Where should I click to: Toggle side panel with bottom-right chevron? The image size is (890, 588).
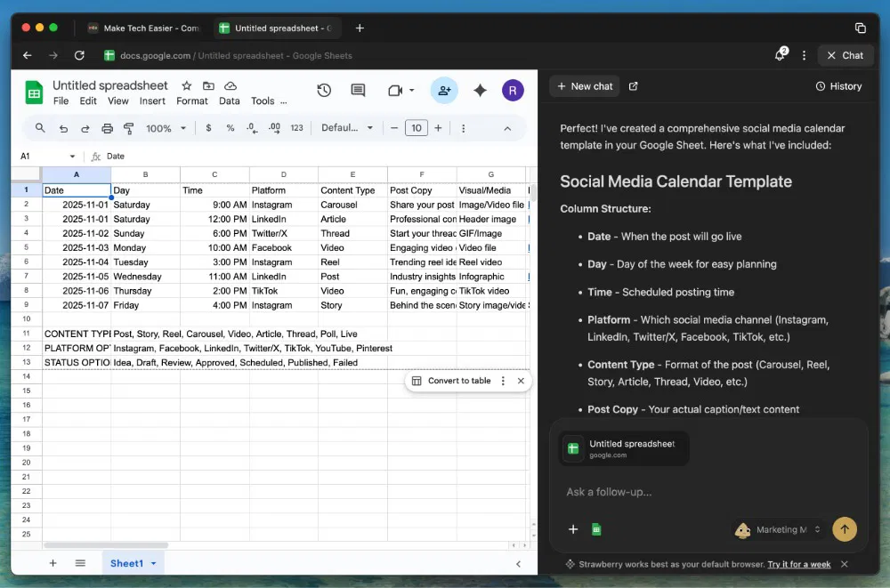pos(519,563)
